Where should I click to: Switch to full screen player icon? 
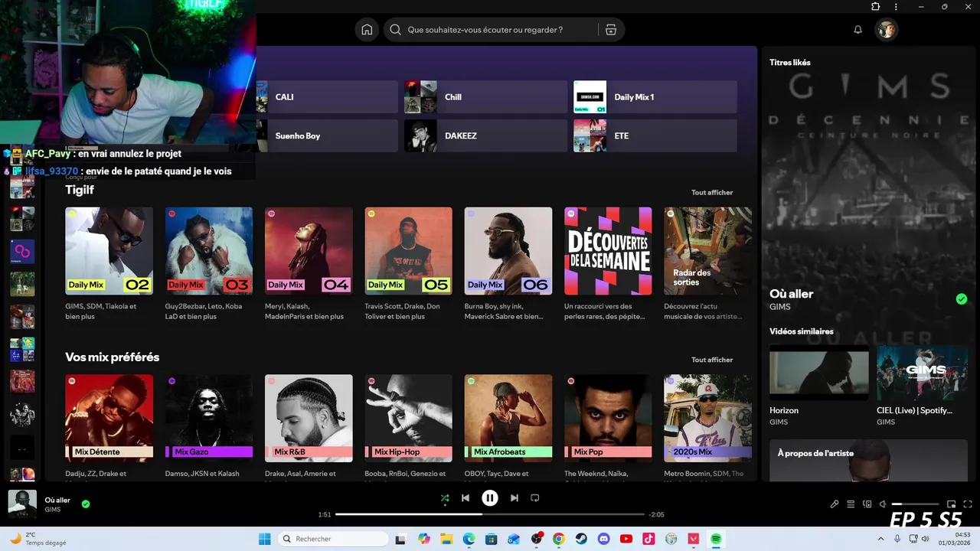point(967,504)
